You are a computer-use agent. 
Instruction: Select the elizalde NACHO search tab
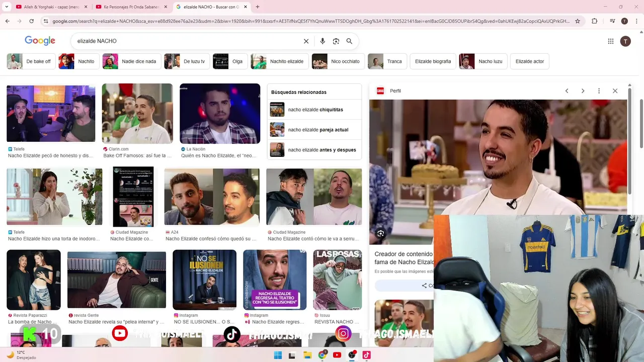coord(211,7)
